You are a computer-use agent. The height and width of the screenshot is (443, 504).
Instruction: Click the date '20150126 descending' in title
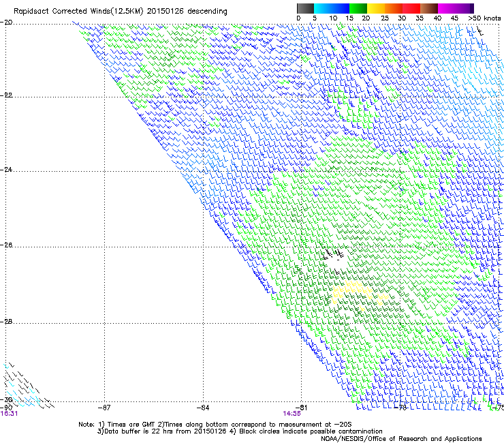coord(187,12)
